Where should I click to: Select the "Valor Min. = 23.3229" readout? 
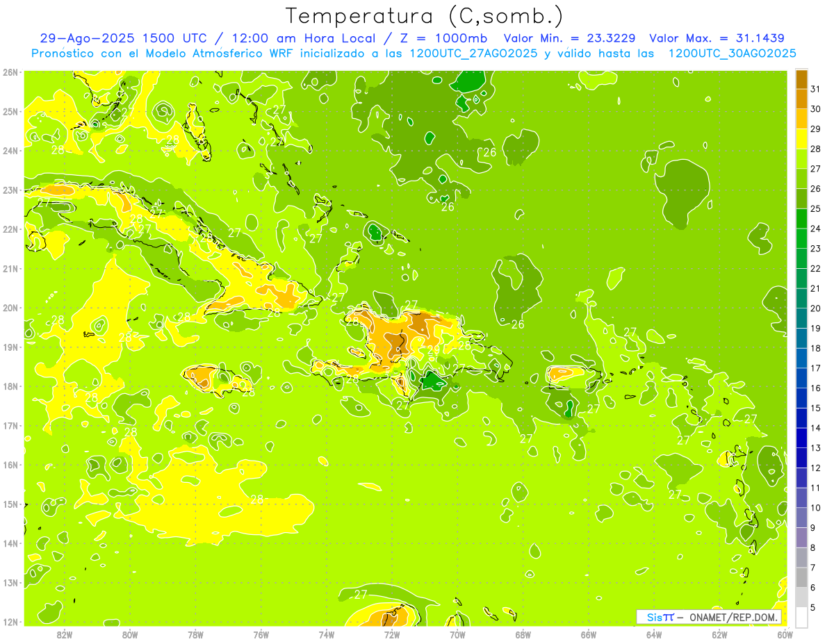pos(571,38)
